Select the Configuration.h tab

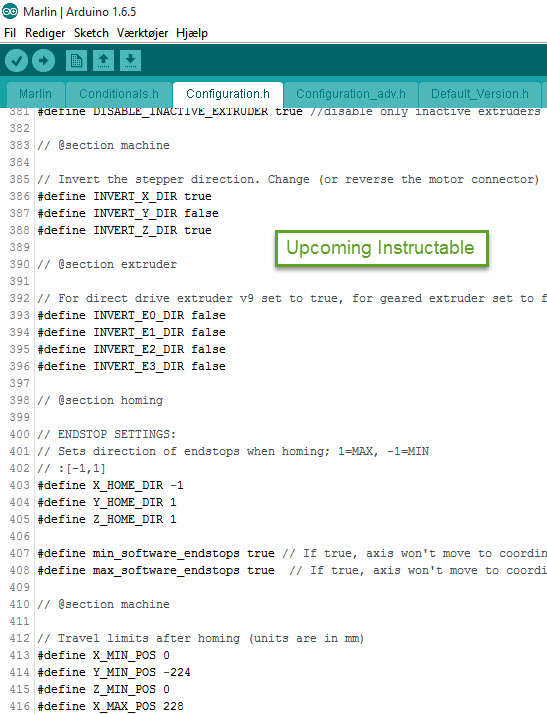point(228,94)
